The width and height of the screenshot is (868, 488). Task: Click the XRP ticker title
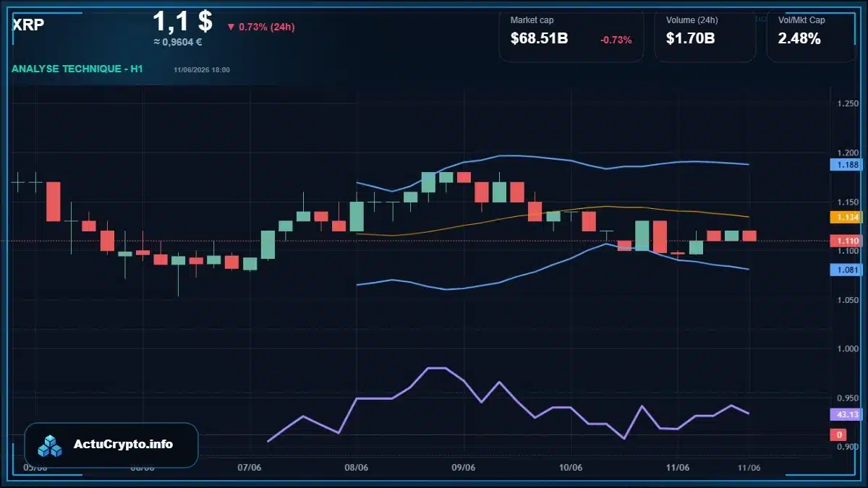coord(28,25)
